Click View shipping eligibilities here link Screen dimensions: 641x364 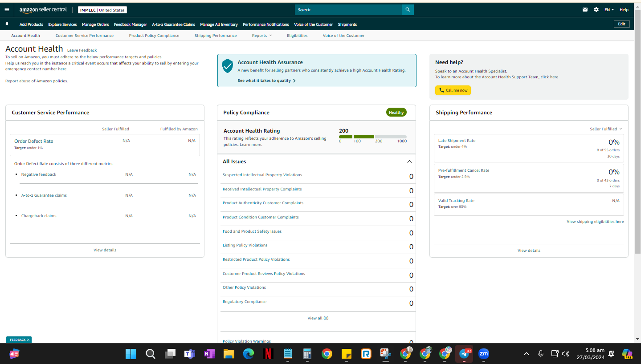tap(595, 222)
